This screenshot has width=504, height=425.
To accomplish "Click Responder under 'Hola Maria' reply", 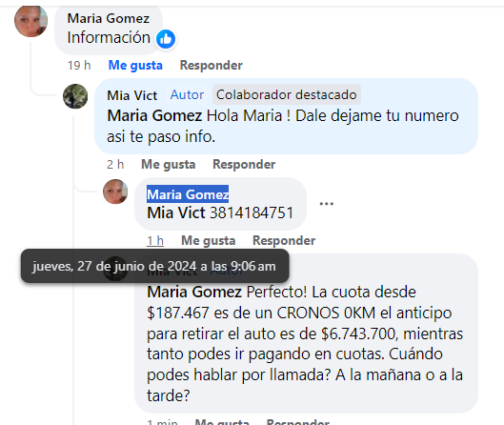I will tap(244, 164).
